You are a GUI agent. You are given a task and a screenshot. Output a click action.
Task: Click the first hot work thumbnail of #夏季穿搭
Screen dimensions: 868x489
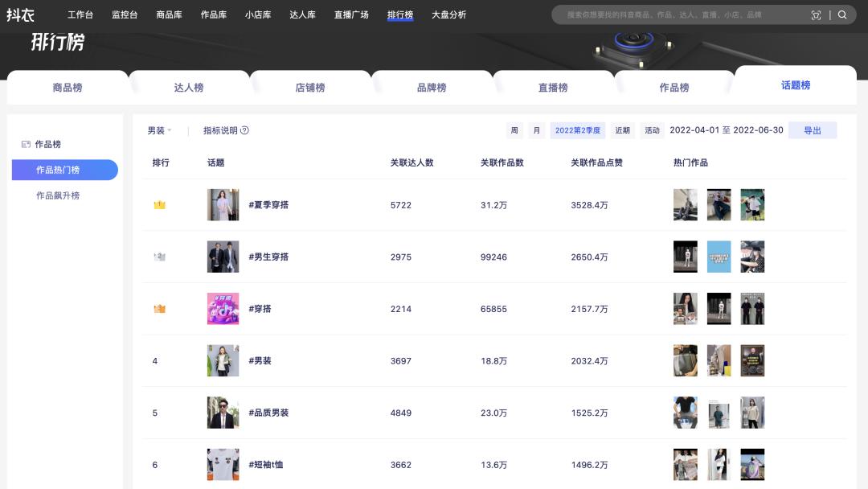(685, 205)
